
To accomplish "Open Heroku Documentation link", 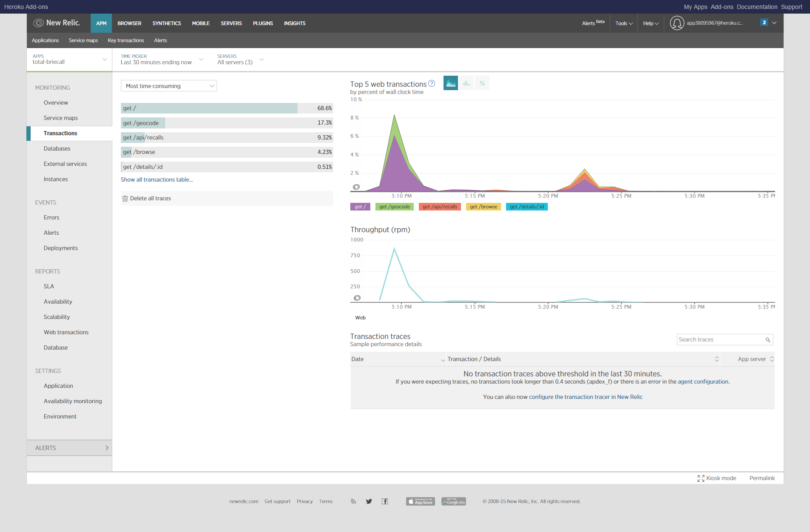I will (x=757, y=7).
